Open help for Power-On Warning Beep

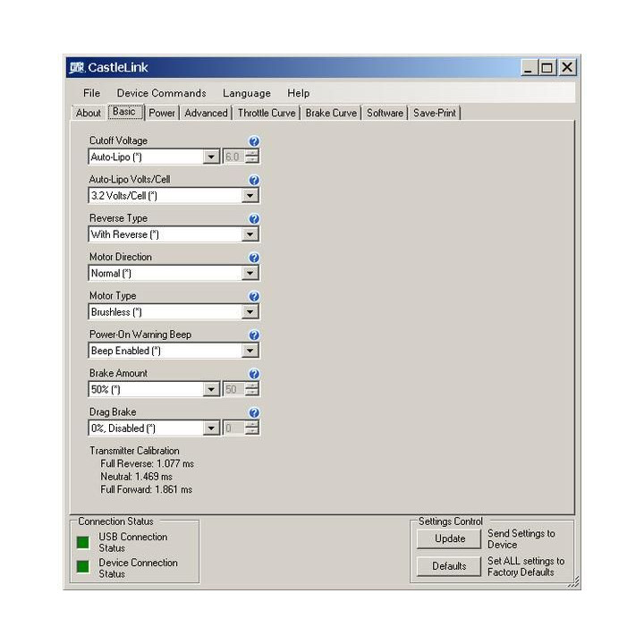click(254, 335)
